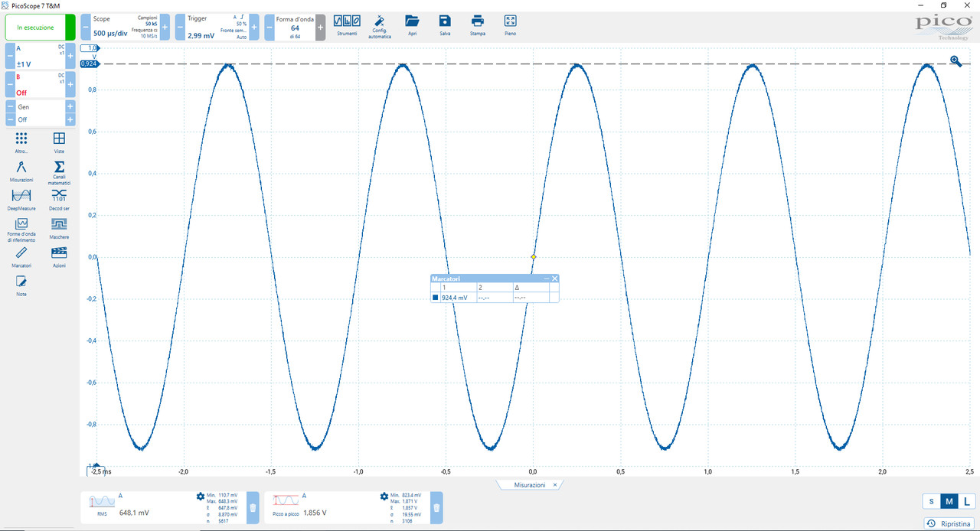
Task: Go to previous Forma d'onda buffer
Action: pos(269,28)
